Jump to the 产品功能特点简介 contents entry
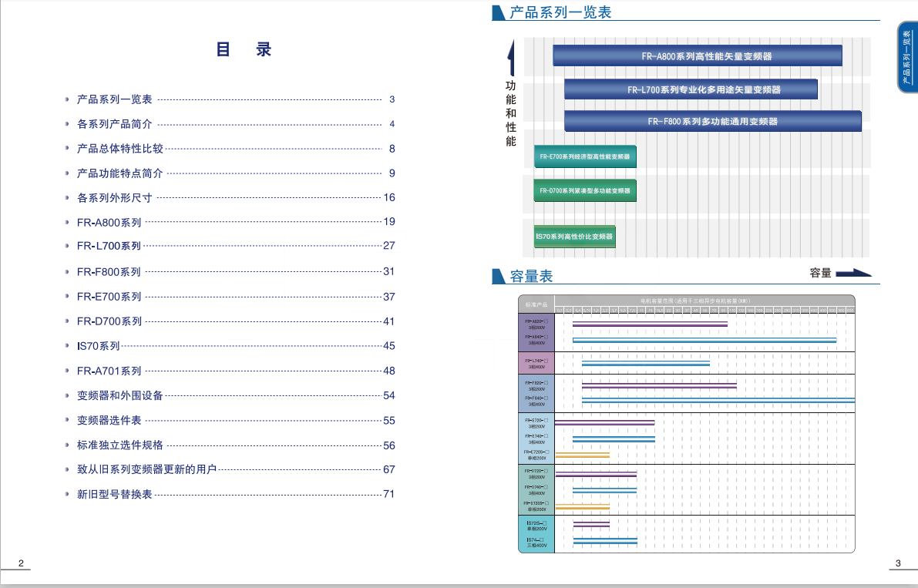918x588 pixels. [x=230, y=173]
